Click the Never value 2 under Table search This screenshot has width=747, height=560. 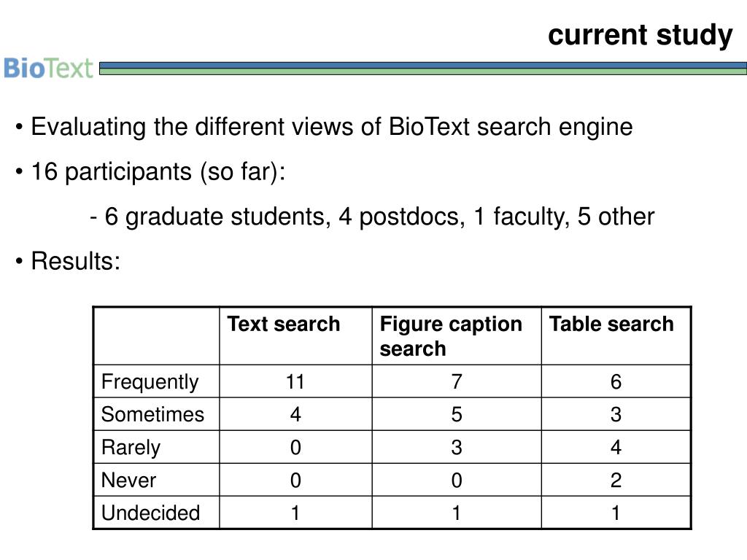point(616,480)
